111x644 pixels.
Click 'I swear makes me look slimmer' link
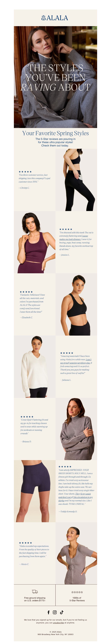74,237
